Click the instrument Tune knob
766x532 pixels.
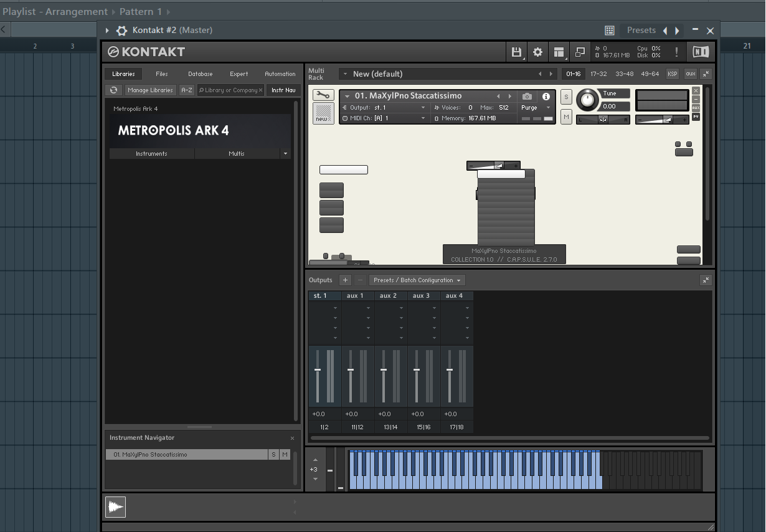[x=587, y=100]
